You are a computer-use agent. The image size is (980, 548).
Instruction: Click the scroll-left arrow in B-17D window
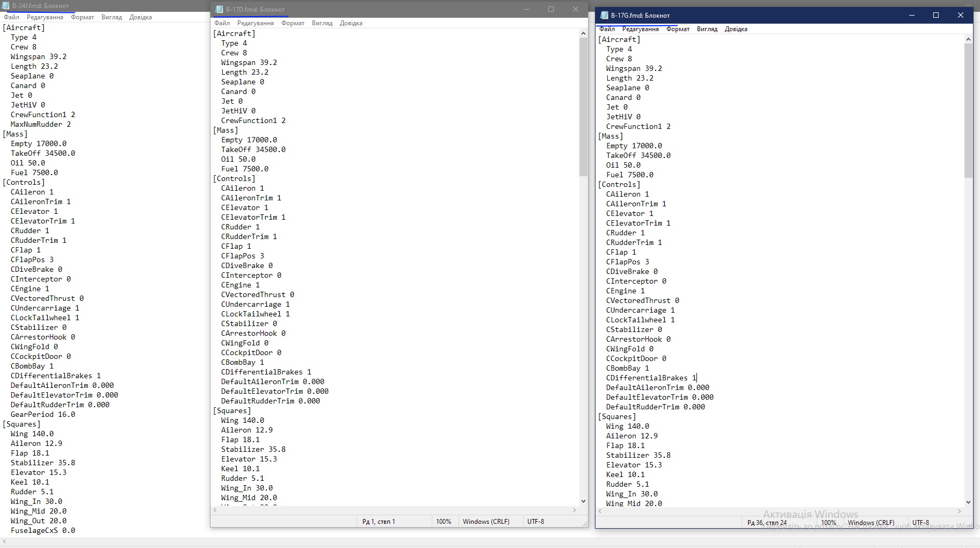[x=215, y=510]
